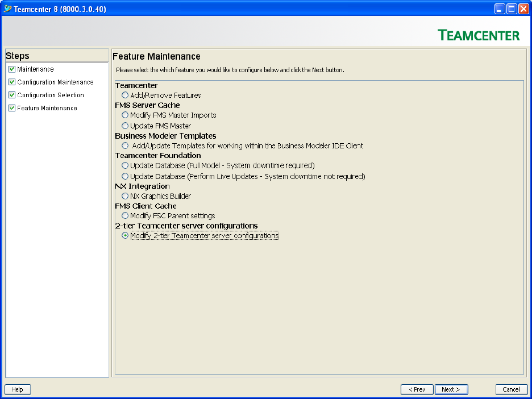This screenshot has width=532, height=399.
Task: Click the Feature Maintenance page heading
Action: pyautogui.click(x=156, y=56)
